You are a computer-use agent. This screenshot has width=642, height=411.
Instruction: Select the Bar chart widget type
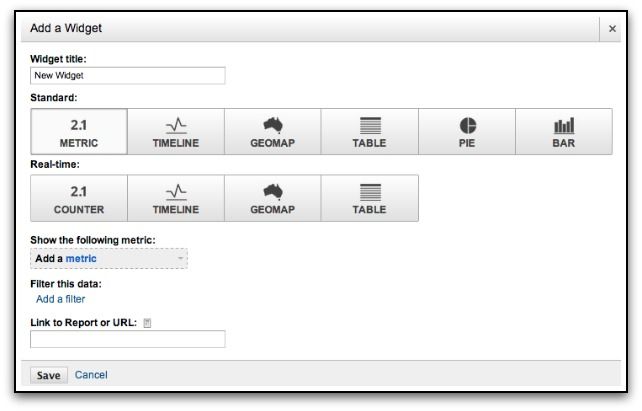tap(564, 131)
